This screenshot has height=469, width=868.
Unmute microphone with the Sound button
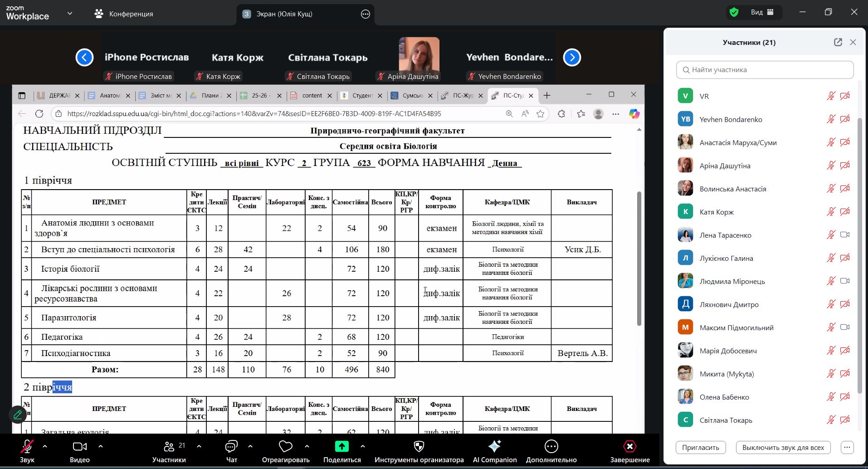pos(27,447)
